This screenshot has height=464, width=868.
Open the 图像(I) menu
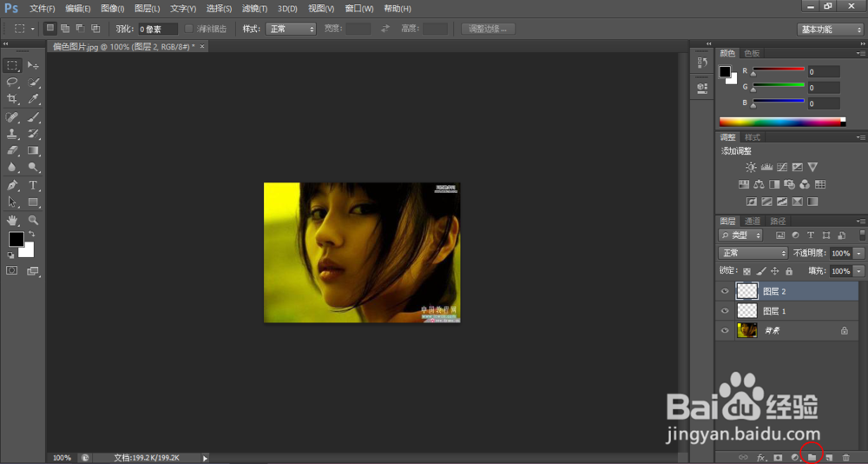coord(113,9)
